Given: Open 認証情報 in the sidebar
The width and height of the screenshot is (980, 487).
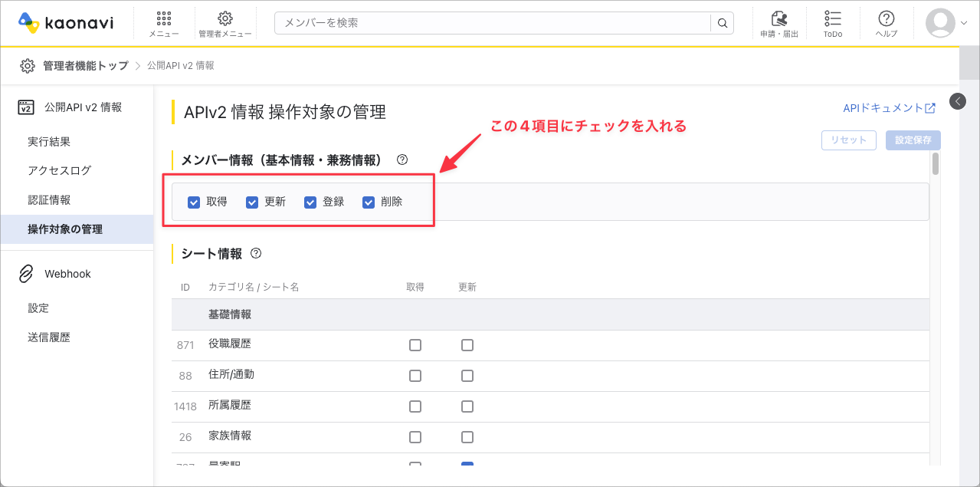Looking at the screenshot, I should [x=49, y=200].
